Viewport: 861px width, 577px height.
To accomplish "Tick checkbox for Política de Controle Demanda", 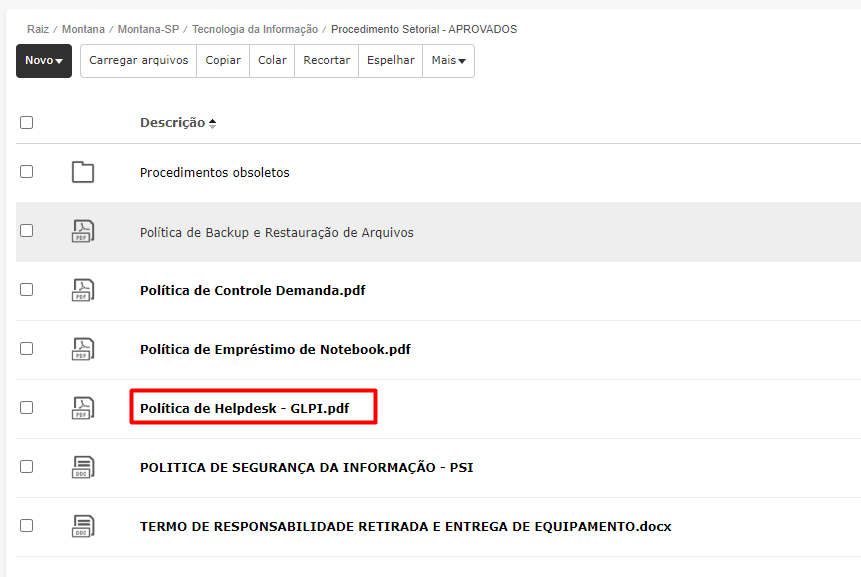I will (x=27, y=289).
